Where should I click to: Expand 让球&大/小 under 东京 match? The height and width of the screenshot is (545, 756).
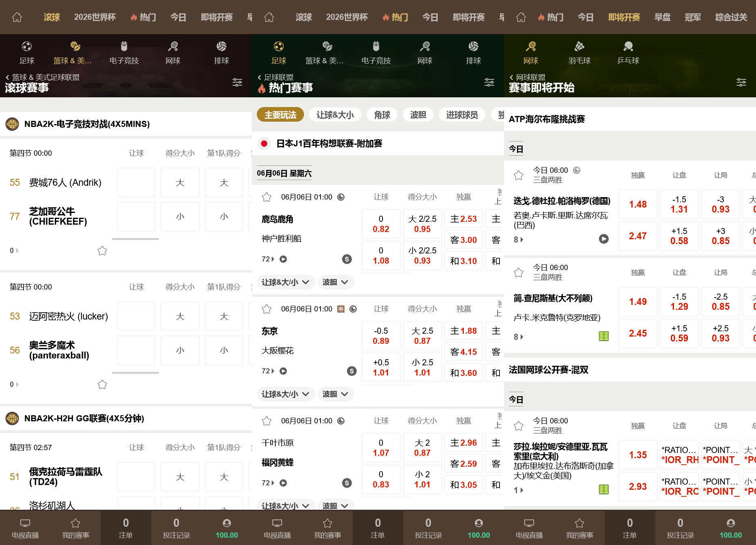pyautogui.click(x=285, y=394)
